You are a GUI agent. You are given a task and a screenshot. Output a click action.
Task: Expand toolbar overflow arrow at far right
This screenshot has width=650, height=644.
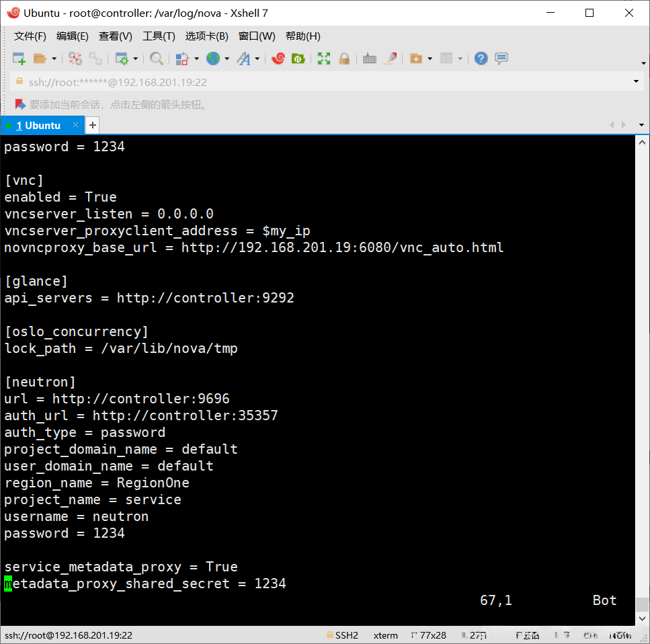tap(643, 63)
